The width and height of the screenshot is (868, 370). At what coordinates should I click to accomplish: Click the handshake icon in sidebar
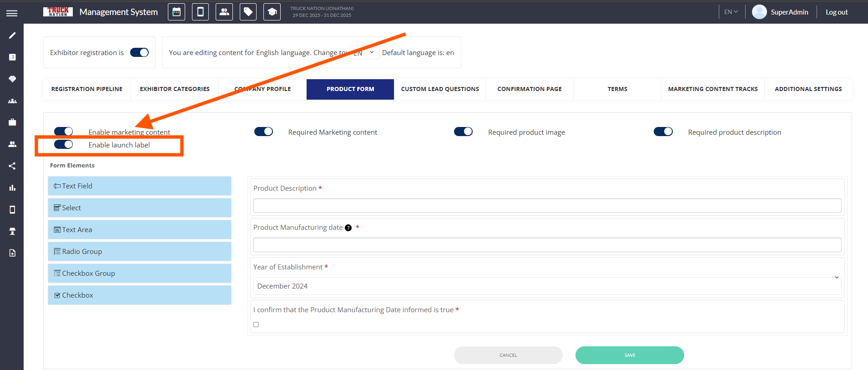[x=12, y=79]
